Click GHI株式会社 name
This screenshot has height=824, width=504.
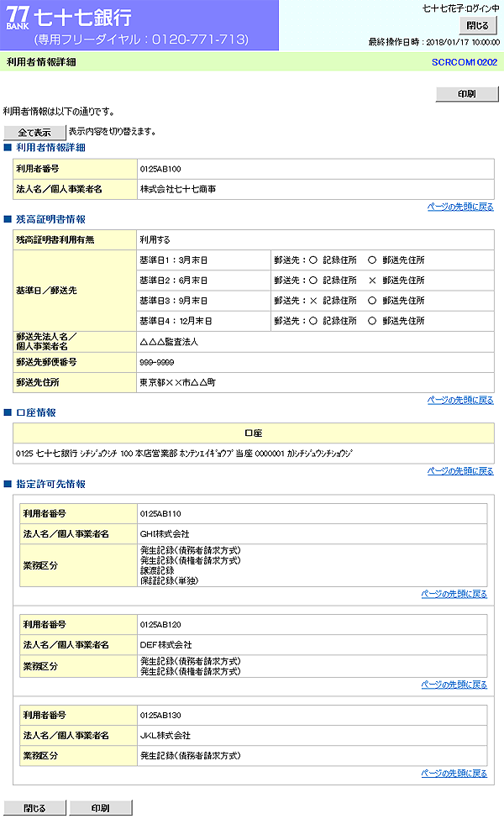(x=165, y=534)
